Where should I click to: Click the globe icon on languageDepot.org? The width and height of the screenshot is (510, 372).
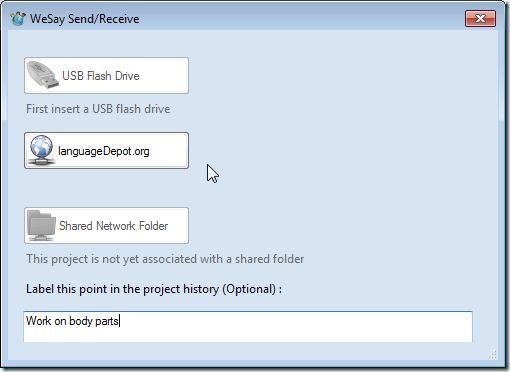[41, 150]
